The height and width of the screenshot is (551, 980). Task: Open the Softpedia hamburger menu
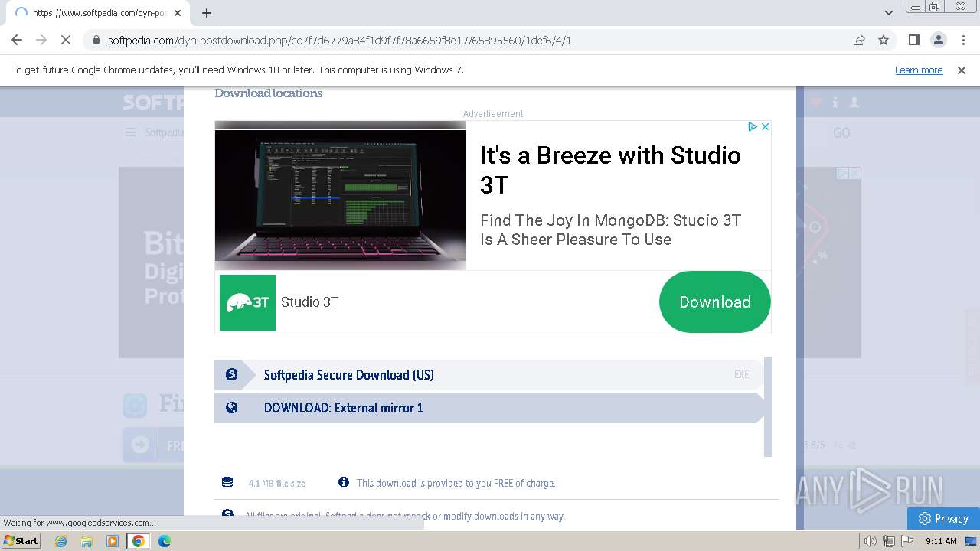[x=130, y=132]
